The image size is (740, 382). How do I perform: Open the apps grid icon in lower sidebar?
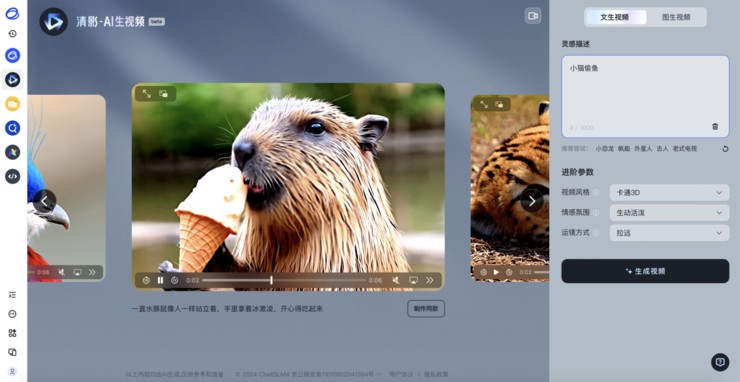coord(13,333)
